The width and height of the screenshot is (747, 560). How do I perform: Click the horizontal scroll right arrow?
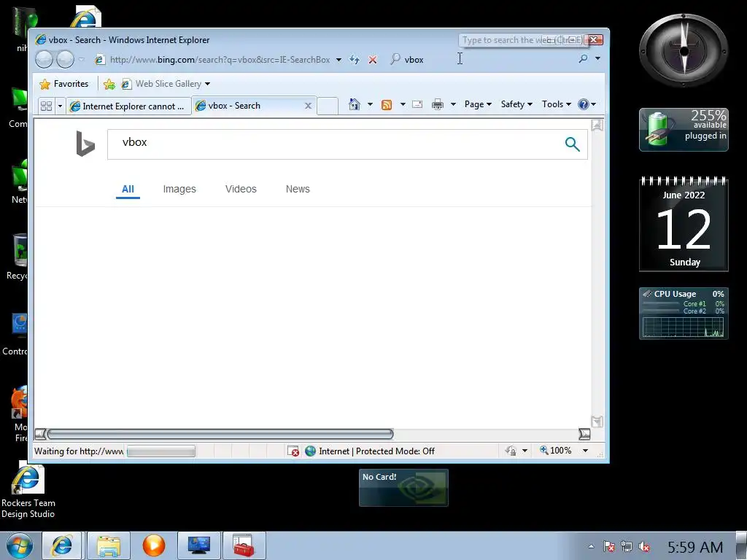pyautogui.click(x=584, y=435)
